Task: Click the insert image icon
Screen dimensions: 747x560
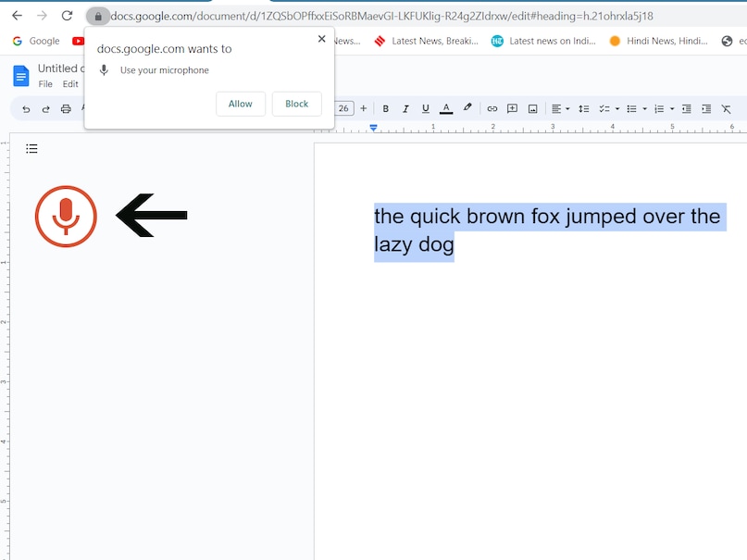Action: 532,108
